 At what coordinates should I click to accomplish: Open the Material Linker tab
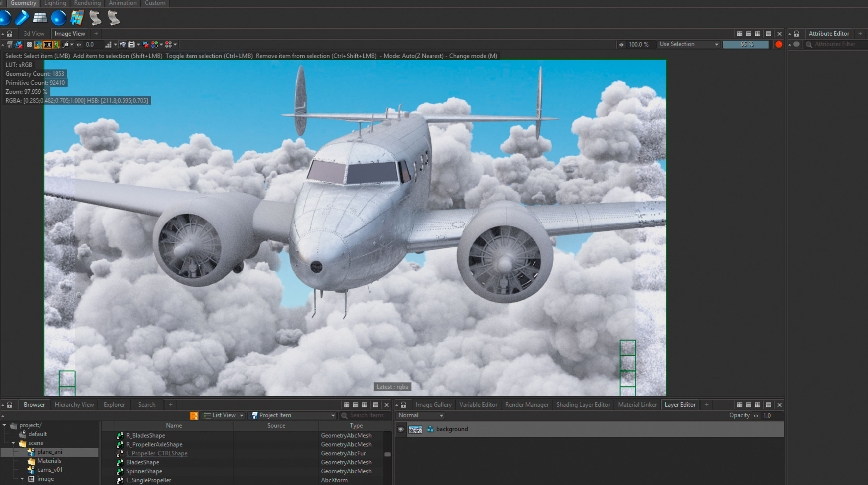(637, 405)
